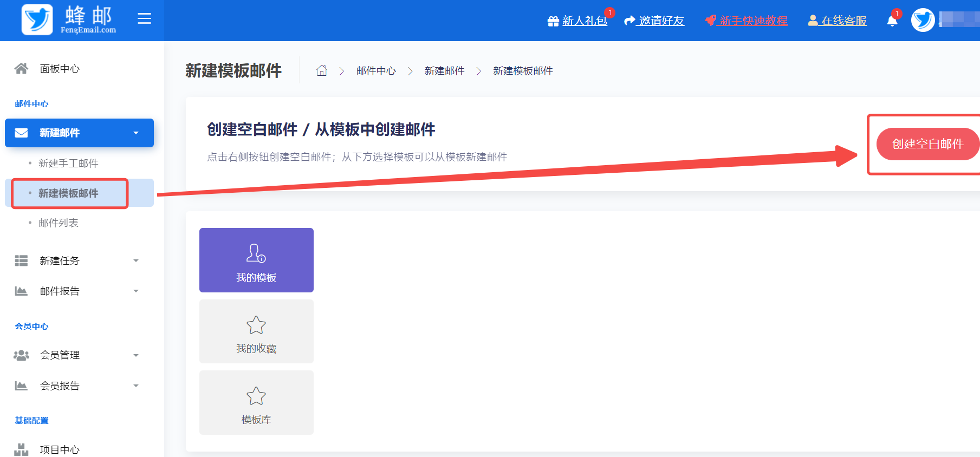Expand the 会员管理 dropdown arrow
The image size is (980, 457).
[x=136, y=355]
